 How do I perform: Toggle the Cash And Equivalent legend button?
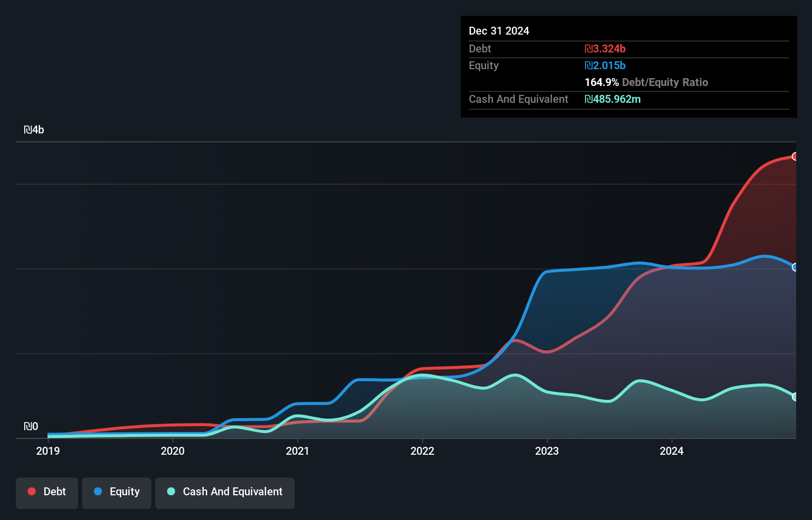click(x=225, y=493)
